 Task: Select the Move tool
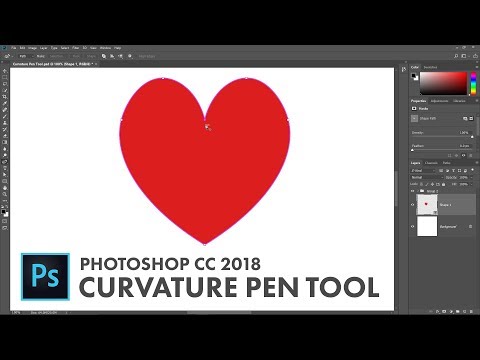coord(5,71)
